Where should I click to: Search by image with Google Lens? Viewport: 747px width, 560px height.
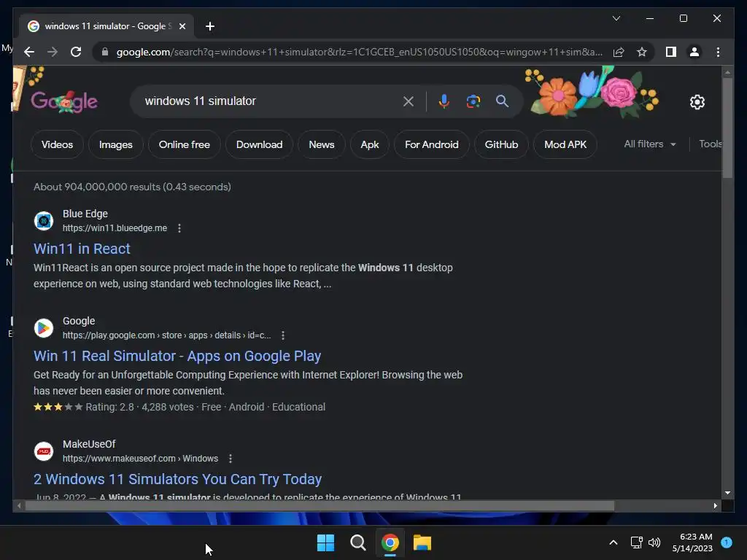pos(473,101)
